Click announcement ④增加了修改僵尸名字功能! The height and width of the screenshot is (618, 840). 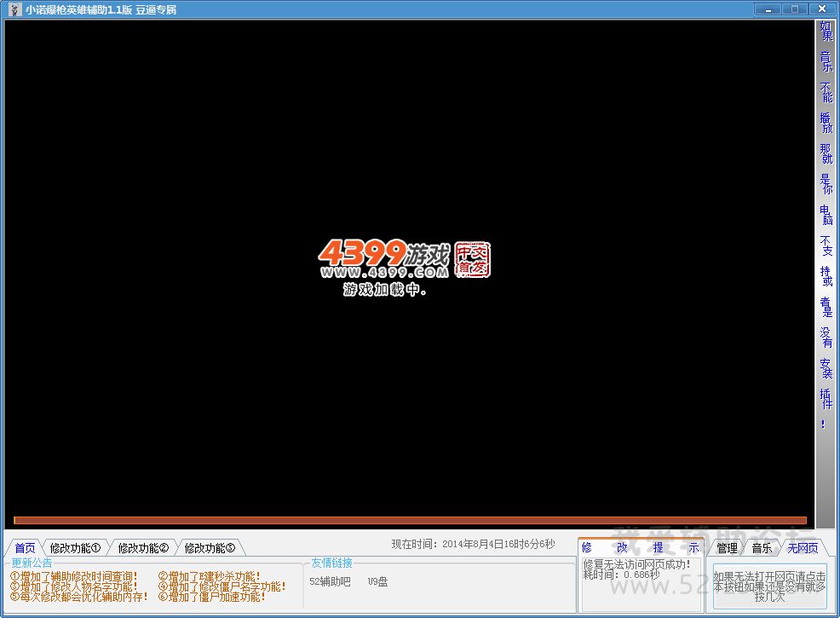point(222,586)
